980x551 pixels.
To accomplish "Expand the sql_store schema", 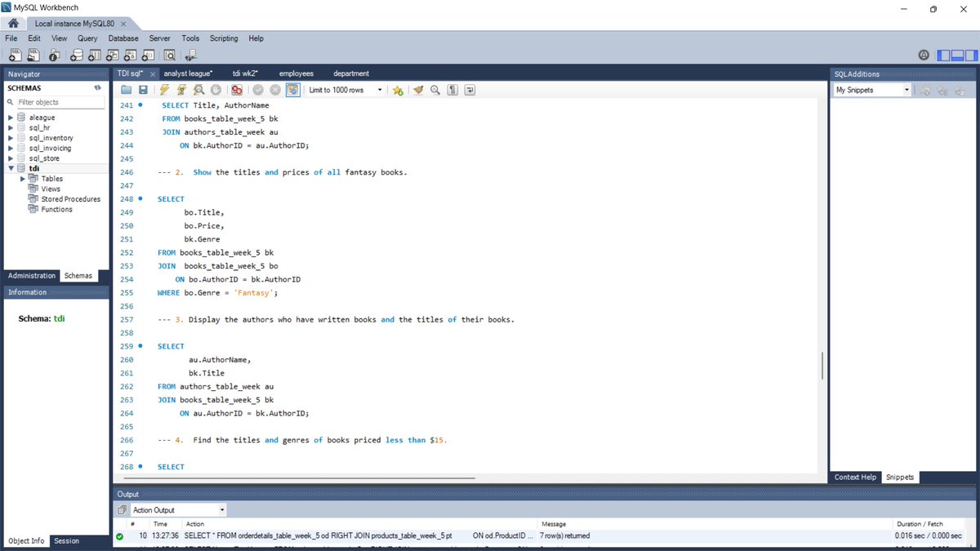I will click(11, 158).
